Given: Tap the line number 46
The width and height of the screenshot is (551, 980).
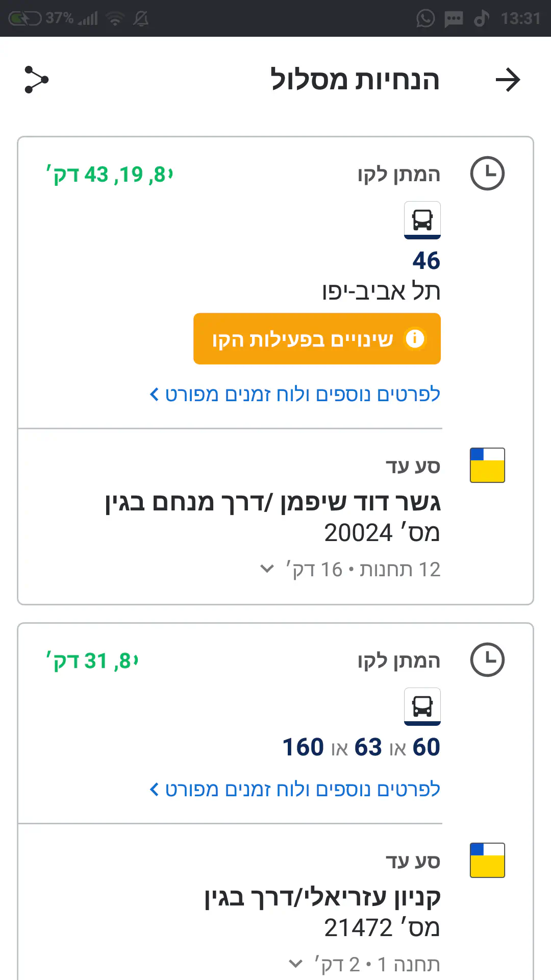Looking at the screenshot, I should pos(426,260).
